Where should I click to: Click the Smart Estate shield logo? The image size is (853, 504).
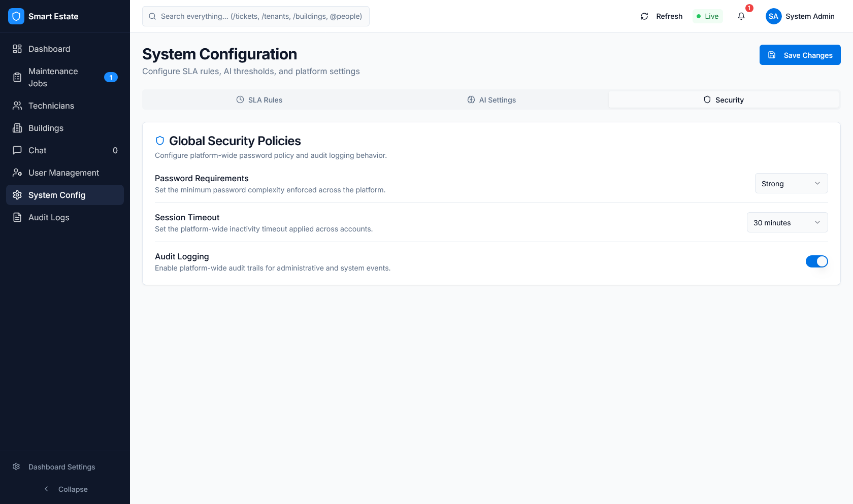pyautogui.click(x=16, y=16)
